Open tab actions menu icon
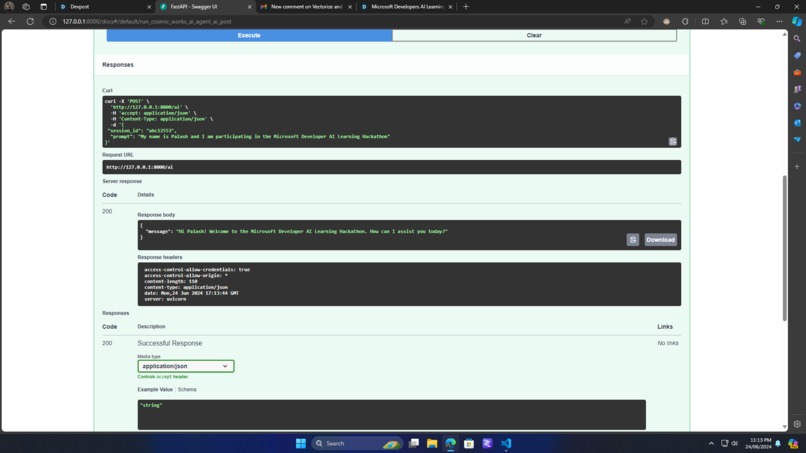Image resolution: width=806 pixels, height=453 pixels. tap(43, 7)
